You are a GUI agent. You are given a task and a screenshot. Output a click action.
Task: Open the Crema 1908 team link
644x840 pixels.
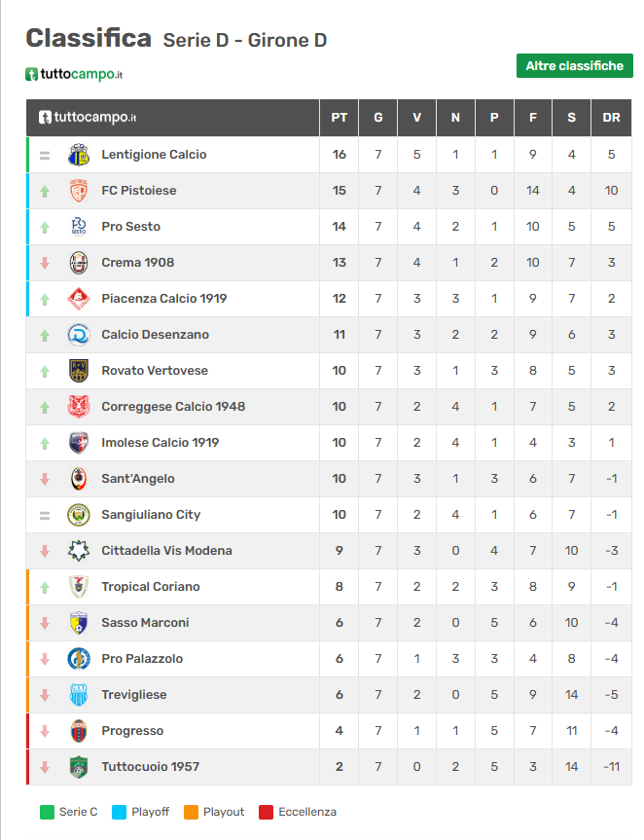pyautogui.click(x=137, y=263)
